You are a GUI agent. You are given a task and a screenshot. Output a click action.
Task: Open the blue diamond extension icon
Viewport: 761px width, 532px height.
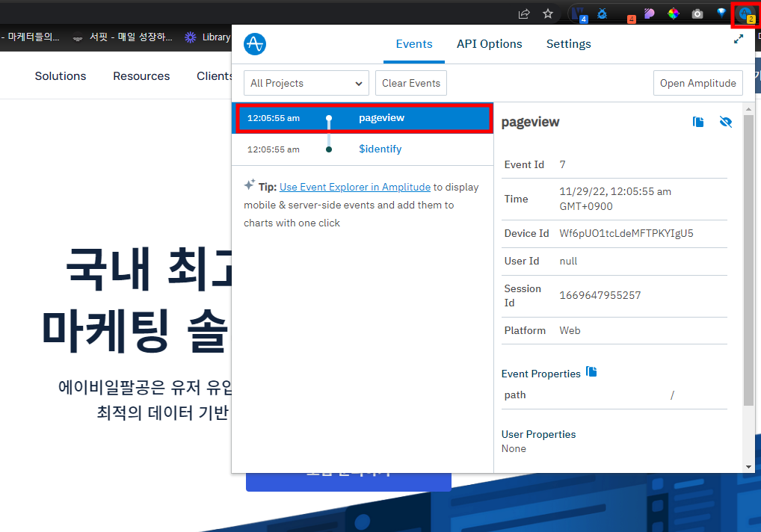click(721, 13)
